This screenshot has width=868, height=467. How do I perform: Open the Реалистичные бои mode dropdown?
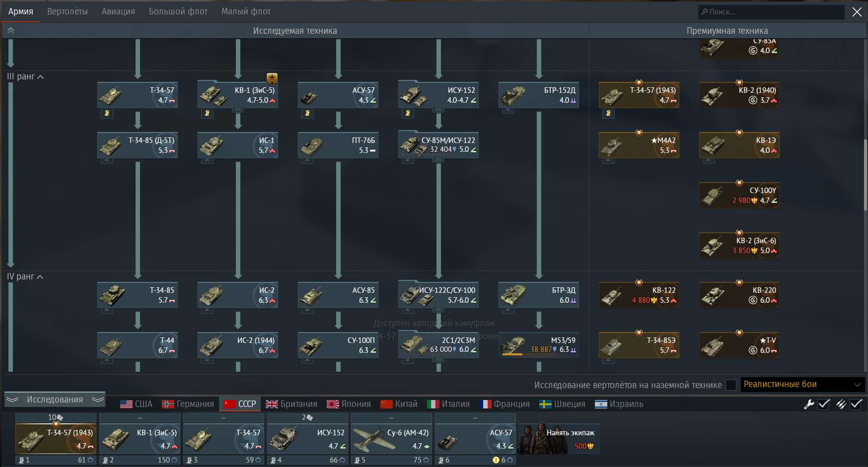click(802, 384)
